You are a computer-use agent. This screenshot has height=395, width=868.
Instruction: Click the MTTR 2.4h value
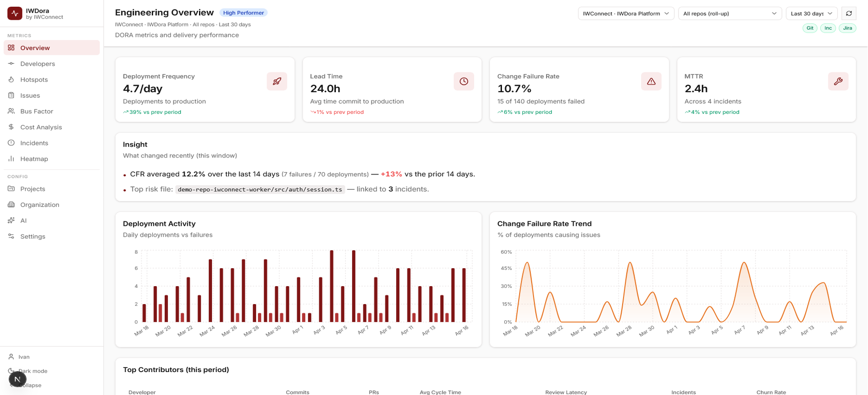696,89
